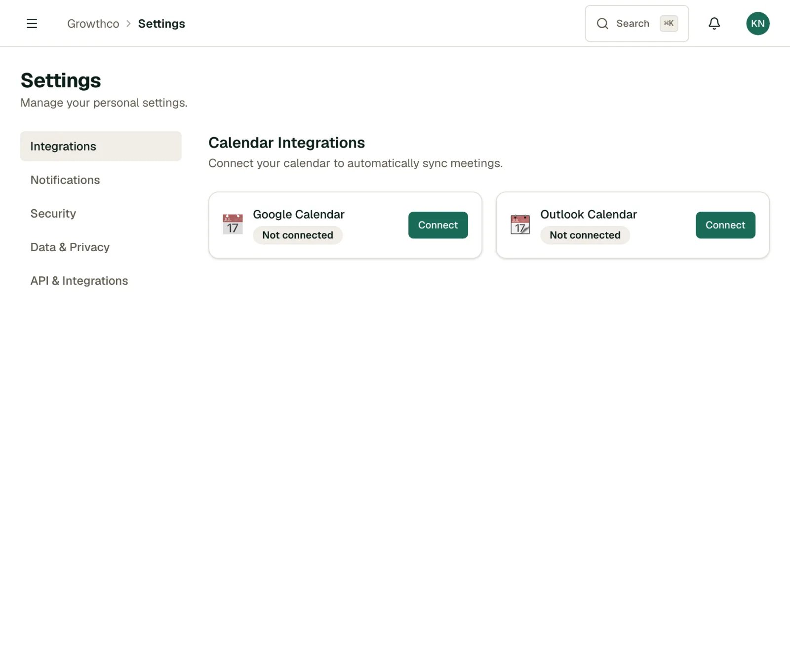Select the Integrations settings tab

(101, 146)
